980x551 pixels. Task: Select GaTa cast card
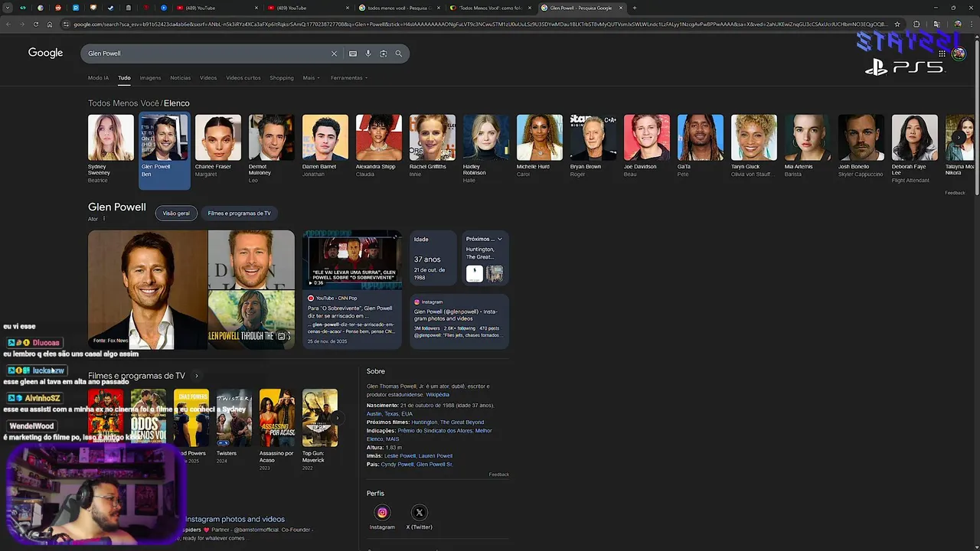tap(701, 147)
